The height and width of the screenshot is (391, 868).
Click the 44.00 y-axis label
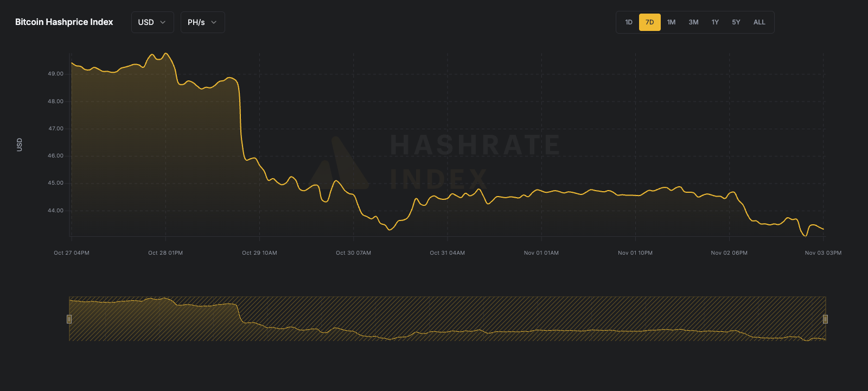click(56, 211)
